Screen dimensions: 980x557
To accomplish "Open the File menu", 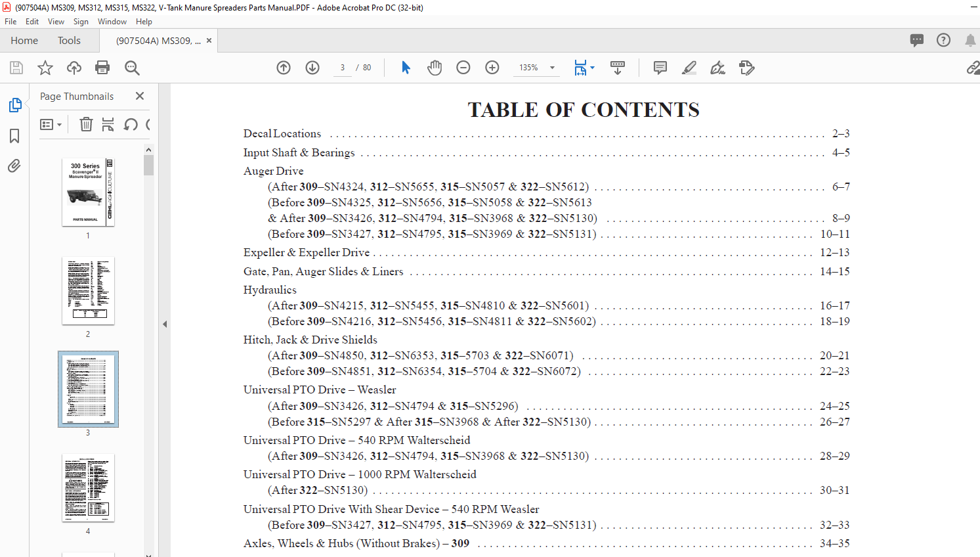I will click(x=11, y=22).
